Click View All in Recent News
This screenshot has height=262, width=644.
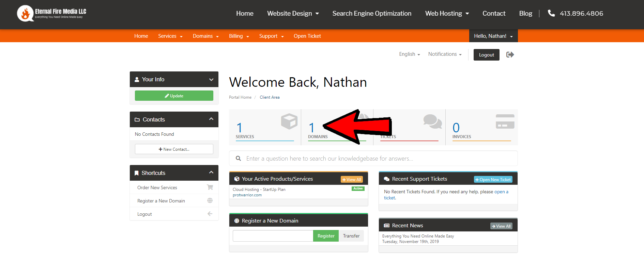tap(501, 226)
